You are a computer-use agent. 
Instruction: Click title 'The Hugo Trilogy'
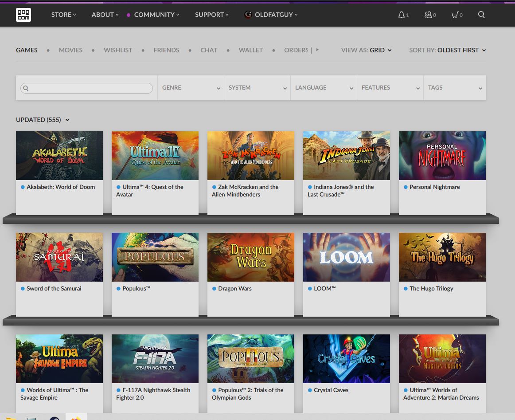tap(431, 289)
